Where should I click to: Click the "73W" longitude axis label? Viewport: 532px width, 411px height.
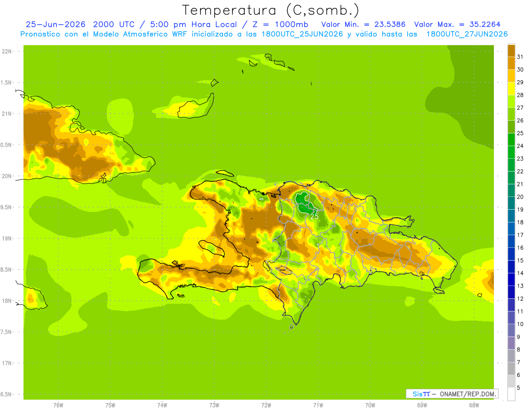coord(214,405)
